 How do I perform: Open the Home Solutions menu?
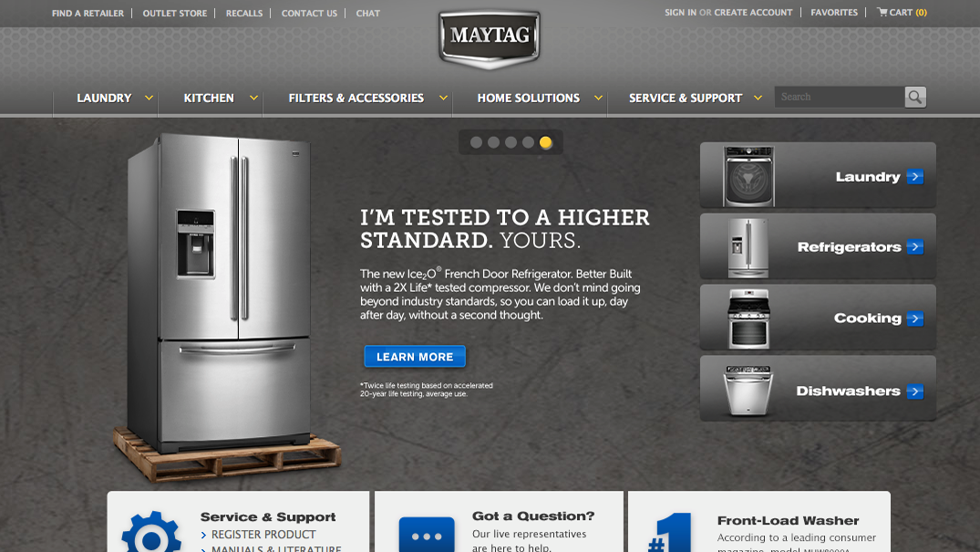click(529, 98)
